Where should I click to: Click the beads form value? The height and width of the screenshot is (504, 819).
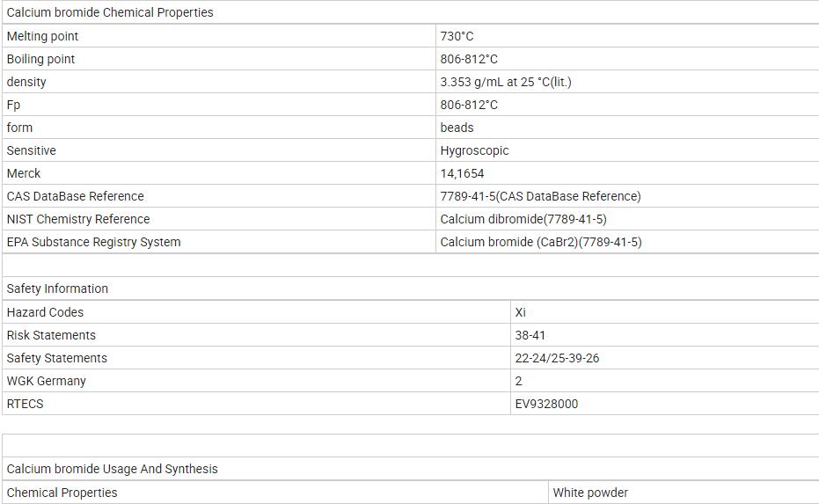pos(457,128)
